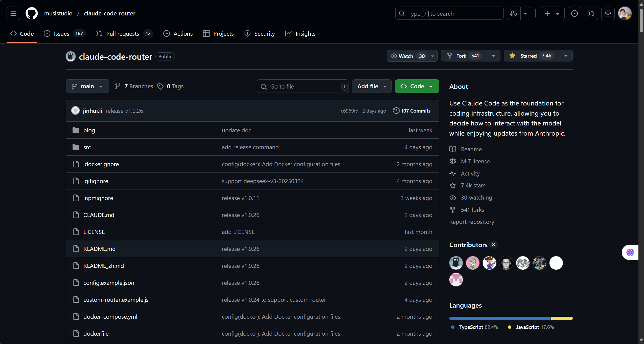Open the pull requests icon in header
Image resolution: width=644 pixels, height=344 pixels.
[591, 13]
